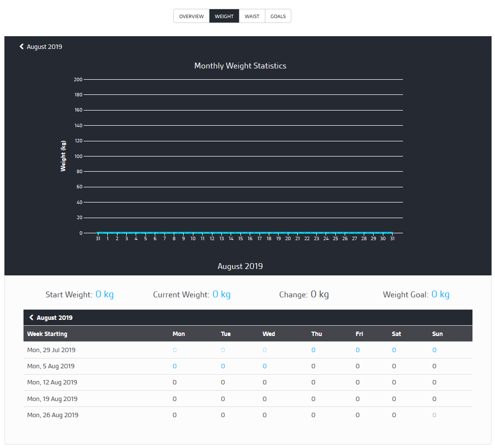The image size is (495, 448).
Task: Click the Weight (kg) axis label
Action: point(63,156)
